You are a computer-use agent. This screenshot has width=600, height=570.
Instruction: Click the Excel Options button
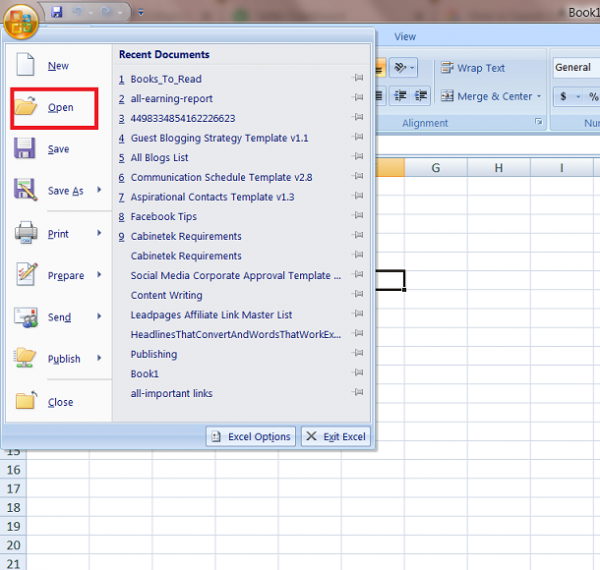tap(251, 436)
